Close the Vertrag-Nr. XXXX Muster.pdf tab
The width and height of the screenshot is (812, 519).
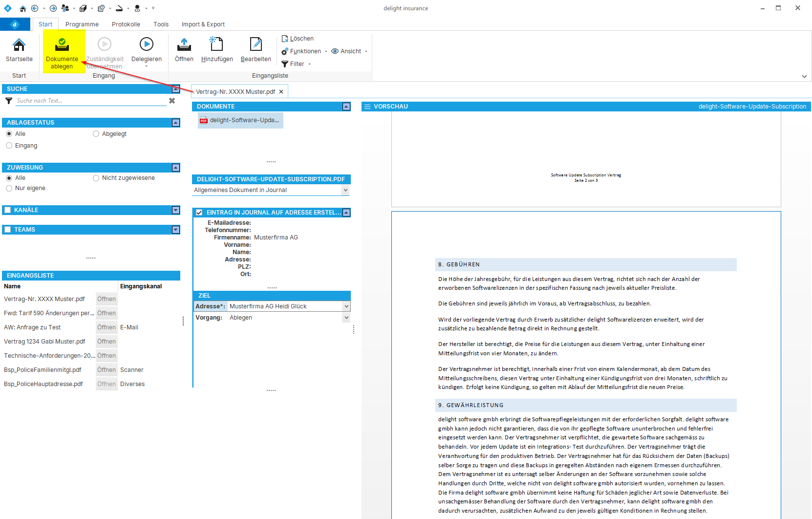(x=281, y=92)
